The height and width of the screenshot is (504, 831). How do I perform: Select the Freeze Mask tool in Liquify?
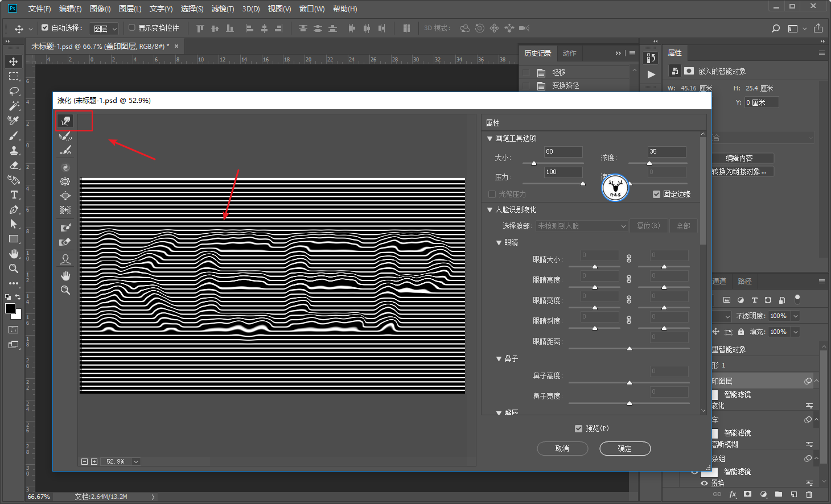pos(65,228)
